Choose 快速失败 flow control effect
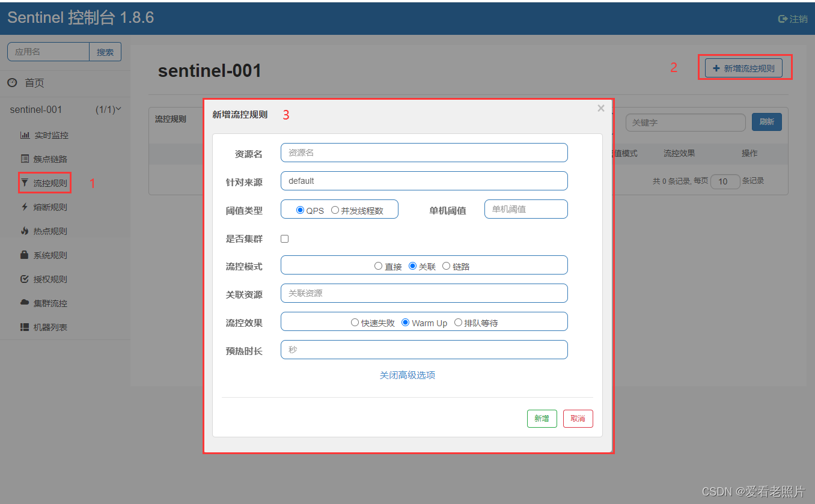The width and height of the screenshot is (815, 504). (x=355, y=322)
